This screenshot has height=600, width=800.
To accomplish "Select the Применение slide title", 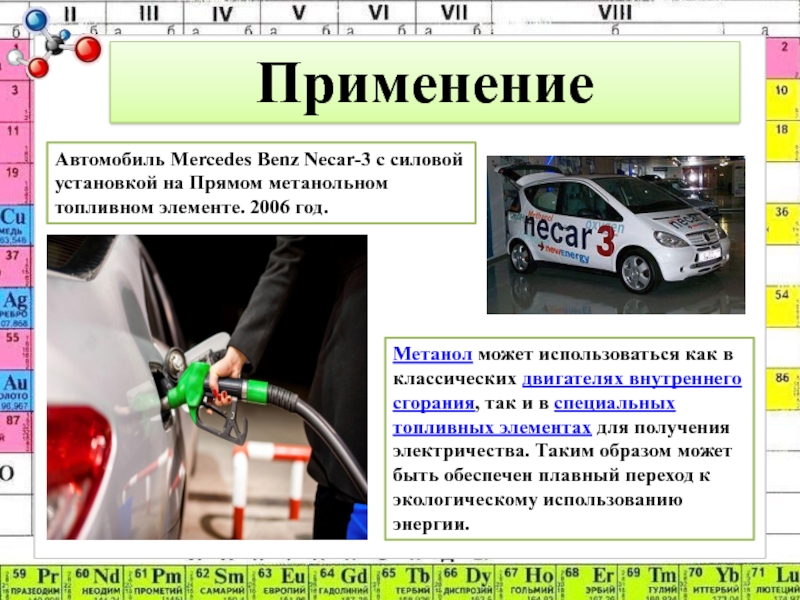I will (x=425, y=82).
